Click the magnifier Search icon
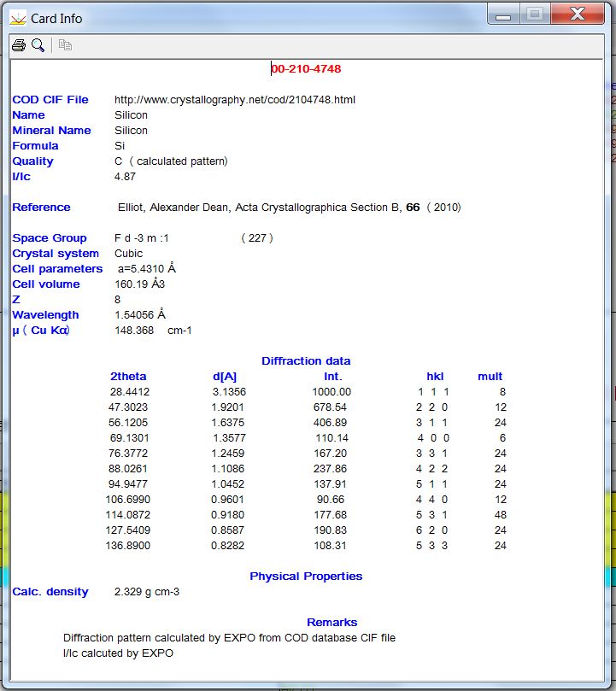Viewport: 616px width, 691px height. (x=38, y=45)
